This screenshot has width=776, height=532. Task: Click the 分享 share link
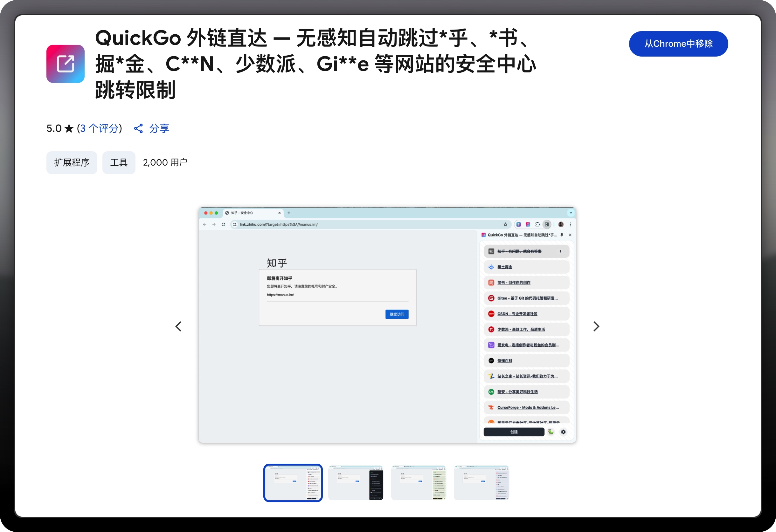(x=159, y=128)
